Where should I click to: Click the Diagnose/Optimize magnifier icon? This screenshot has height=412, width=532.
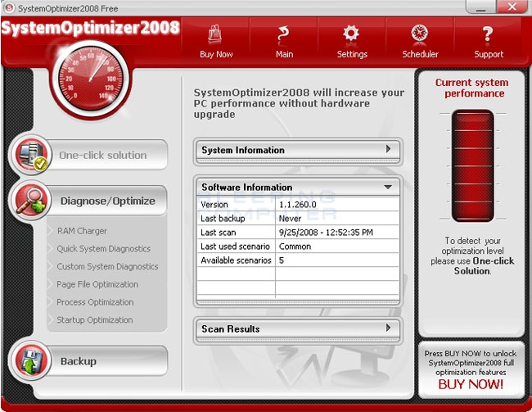pos(32,201)
